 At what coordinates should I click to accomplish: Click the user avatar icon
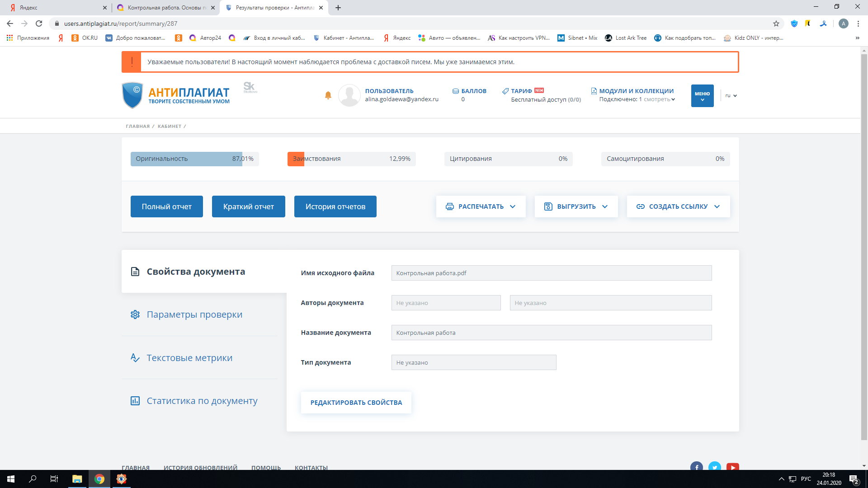[x=349, y=95]
